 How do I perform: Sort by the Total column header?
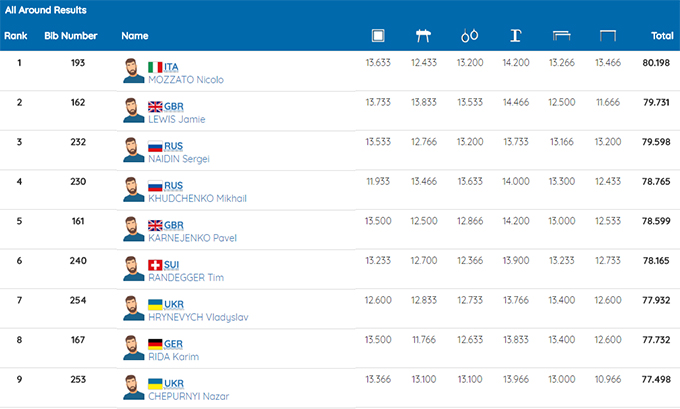click(x=661, y=36)
